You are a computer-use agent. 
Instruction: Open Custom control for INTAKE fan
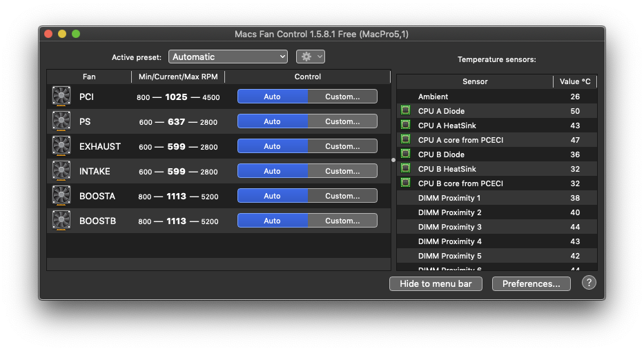point(342,171)
